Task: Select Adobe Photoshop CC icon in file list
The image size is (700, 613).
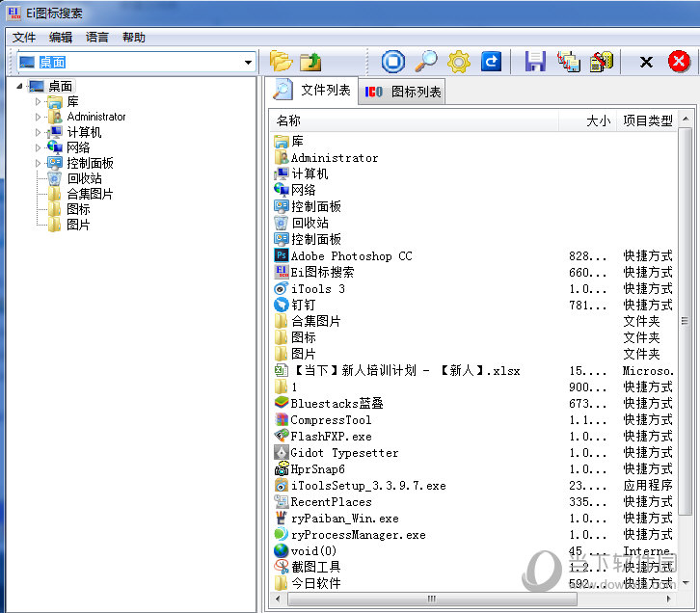Action: (x=281, y=255)
